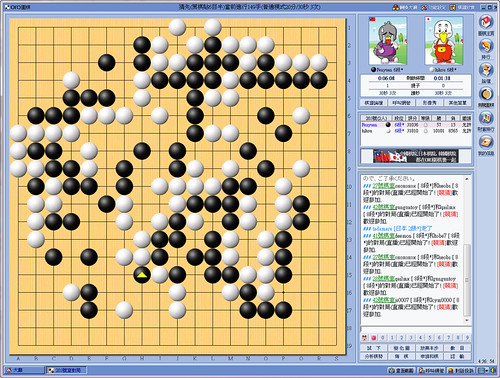Click the red round icon below chat input
Viewport: 500px width, 378px height.
coord(374,338)
